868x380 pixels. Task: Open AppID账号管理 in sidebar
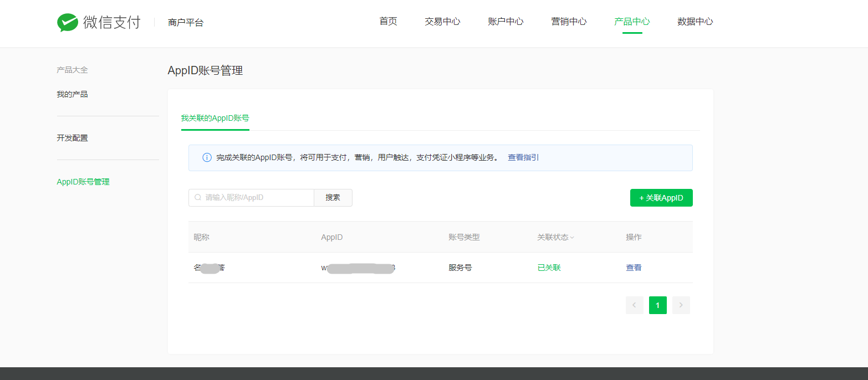(83, 182)
